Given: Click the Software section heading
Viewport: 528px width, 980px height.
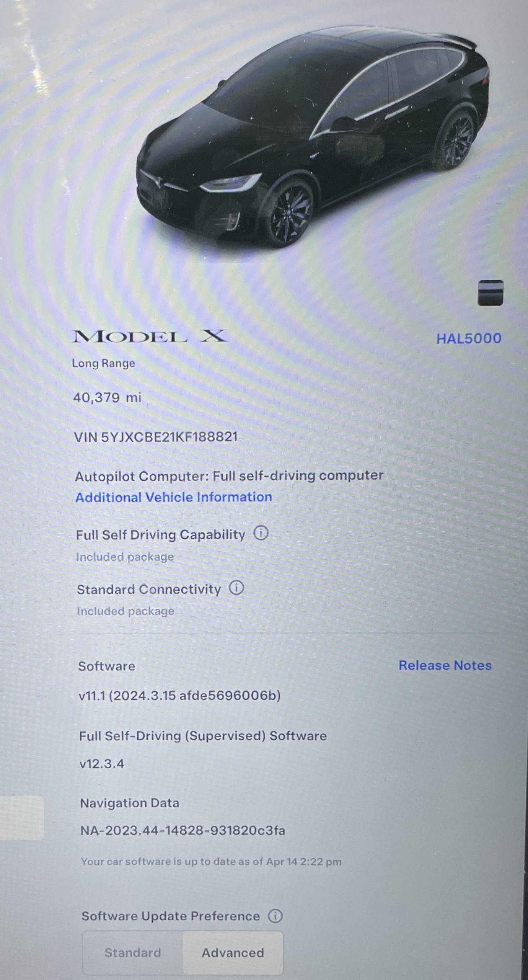Looking at the screenshot, I should [x=107, y=666].
